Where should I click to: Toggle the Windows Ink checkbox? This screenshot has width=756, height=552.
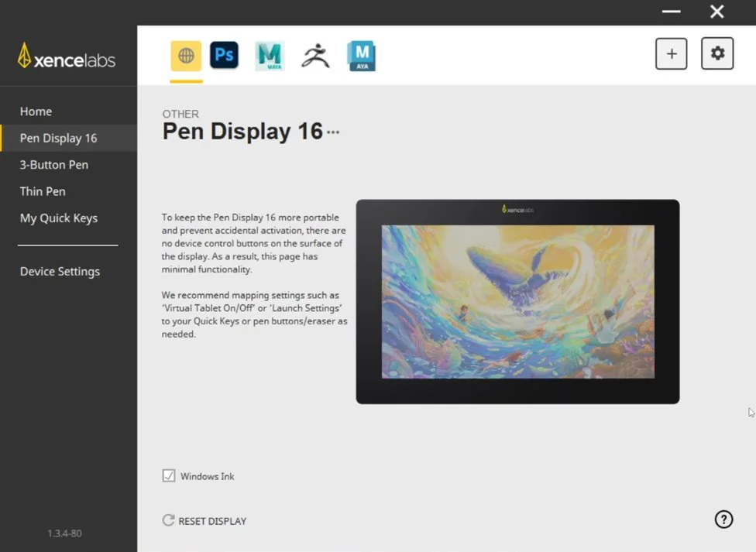click(169, 476)
